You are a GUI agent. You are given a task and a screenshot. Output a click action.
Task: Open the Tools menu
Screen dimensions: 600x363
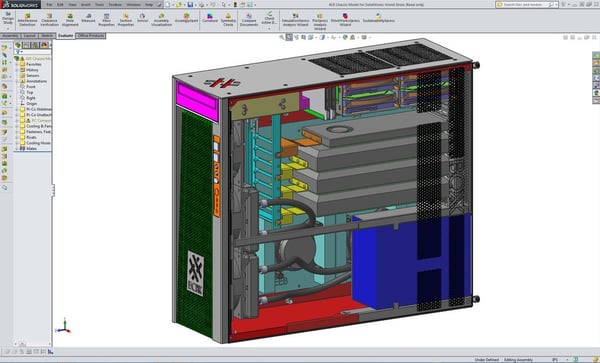99,5
